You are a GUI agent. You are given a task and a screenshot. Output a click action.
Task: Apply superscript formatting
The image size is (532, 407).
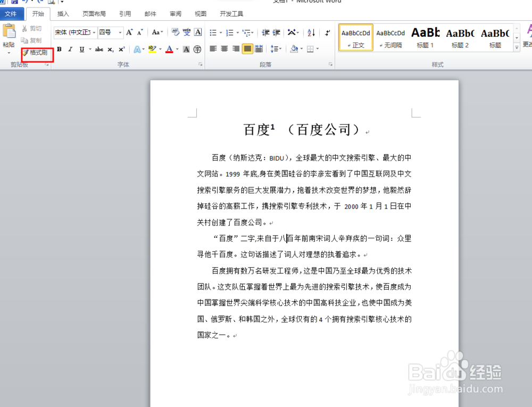(122, 49)
